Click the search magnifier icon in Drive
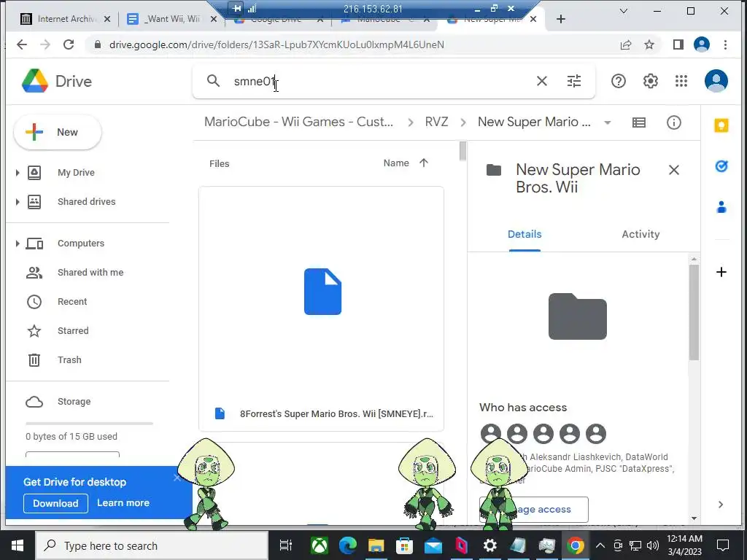 click(x=214, y=81)
